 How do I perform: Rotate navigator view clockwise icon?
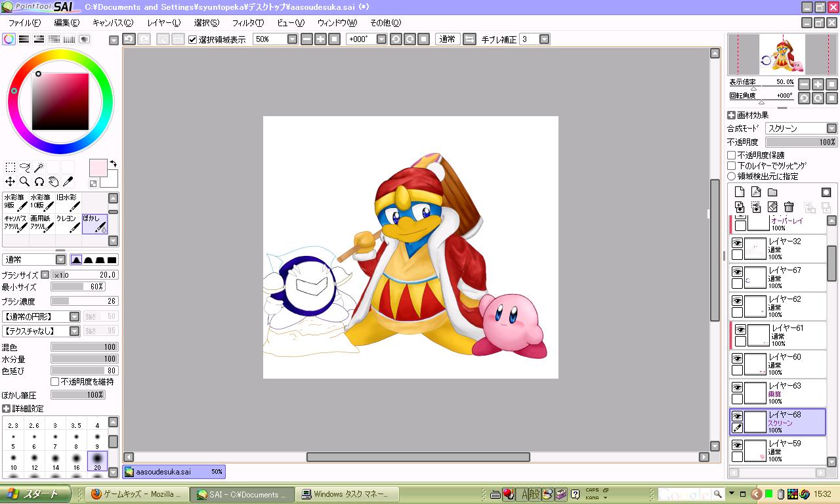click(x=818, y=98)
